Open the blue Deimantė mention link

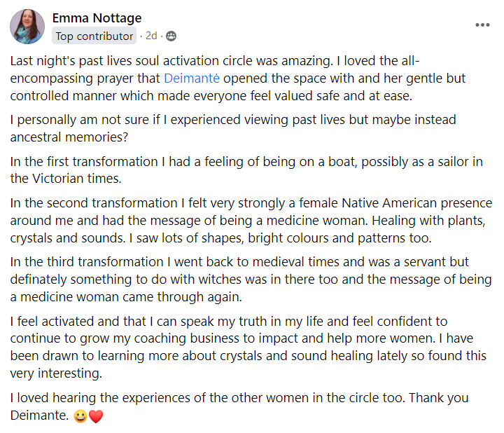point(192,78)
